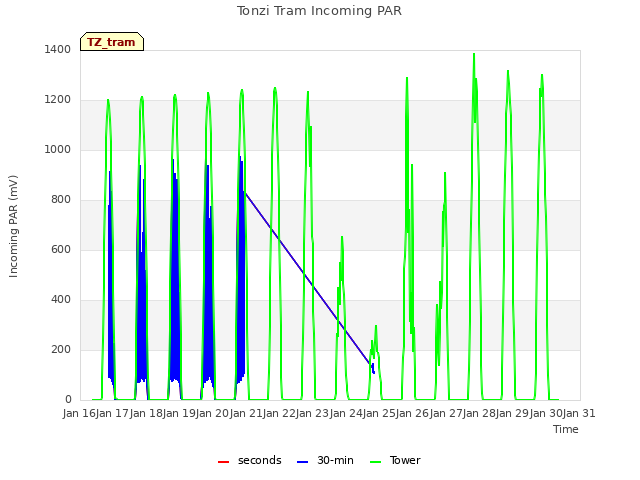
Task: Click the Jan 31 x-axis tick label
Action: 579,413
